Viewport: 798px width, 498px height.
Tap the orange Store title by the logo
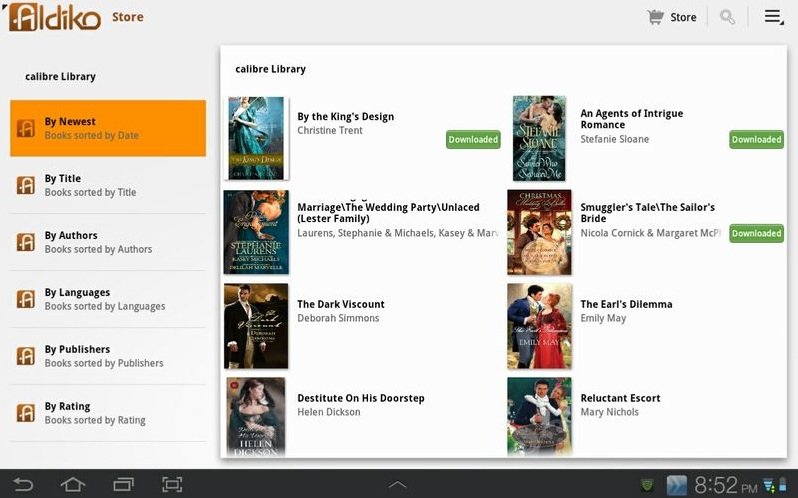coord(128,17)
